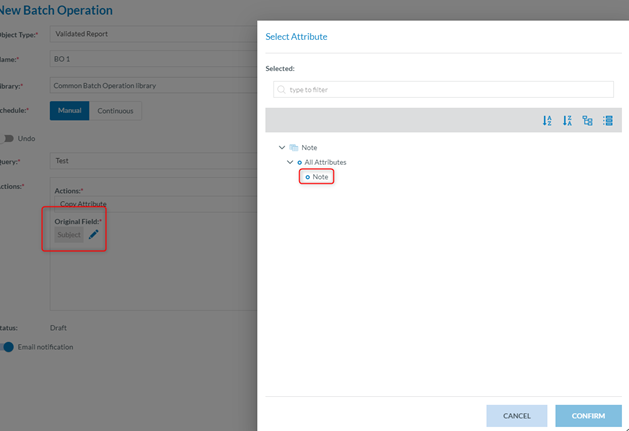Collapse the Note root node chevron

[282, 148]
